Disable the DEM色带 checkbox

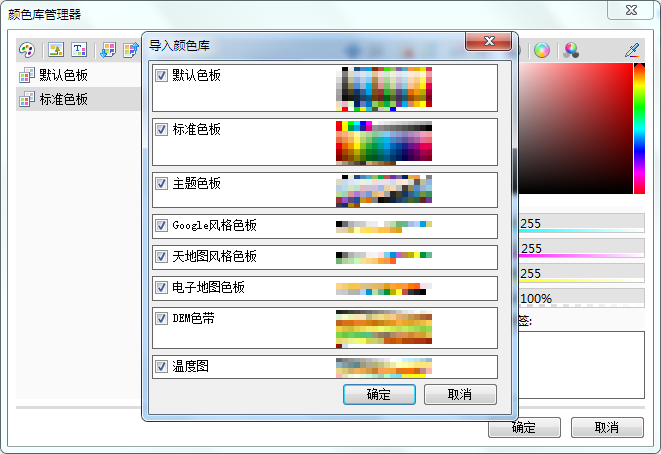(162, 318)
